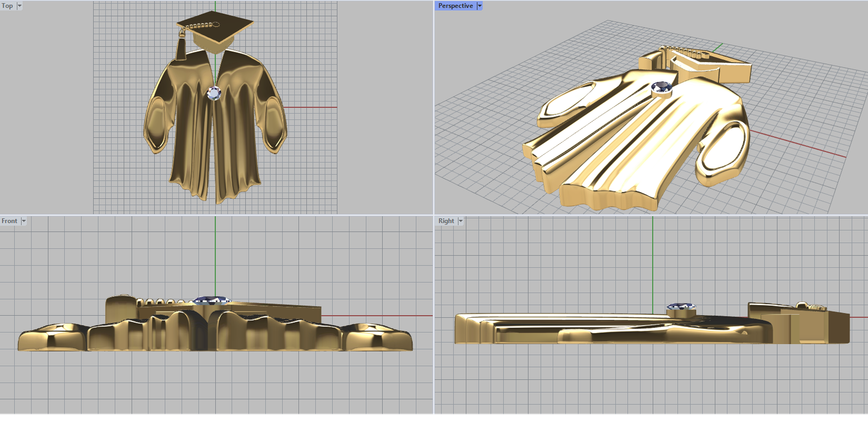This screenshot has height=423, width=868.
Task: Click the Right viewport title label
Action: coord(446,221)
